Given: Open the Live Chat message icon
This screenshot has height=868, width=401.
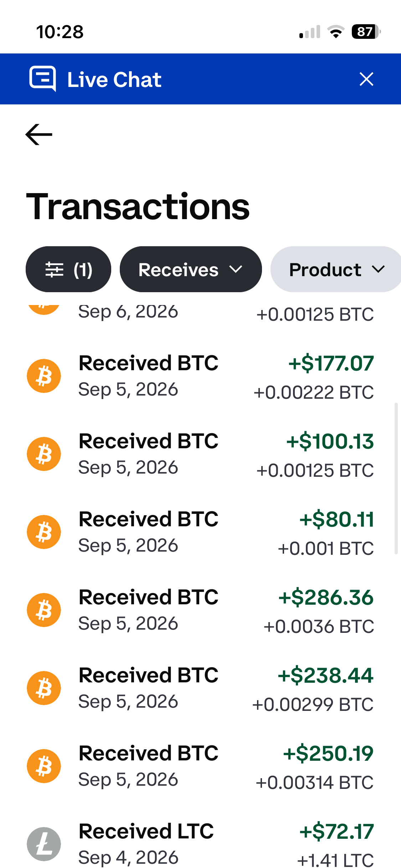Looking at the screenshot, I should (43, 79).
